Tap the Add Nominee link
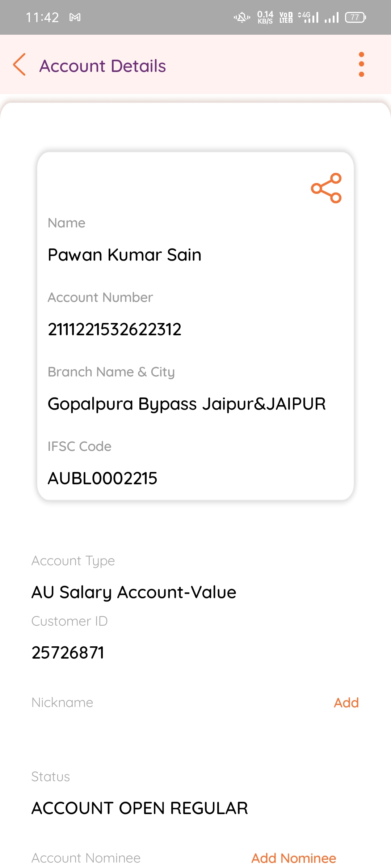The width and height of the screenshot is (391, 868). pos(294,858)
